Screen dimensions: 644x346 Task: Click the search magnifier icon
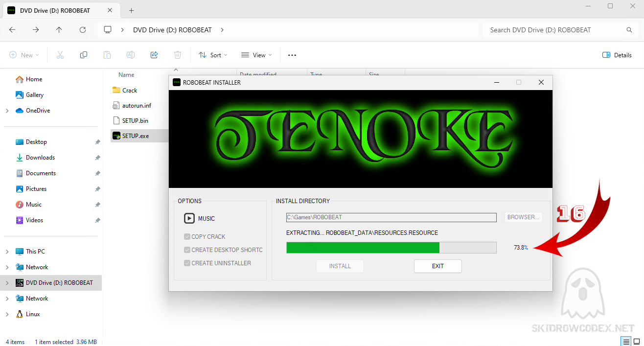click(629, 30)
